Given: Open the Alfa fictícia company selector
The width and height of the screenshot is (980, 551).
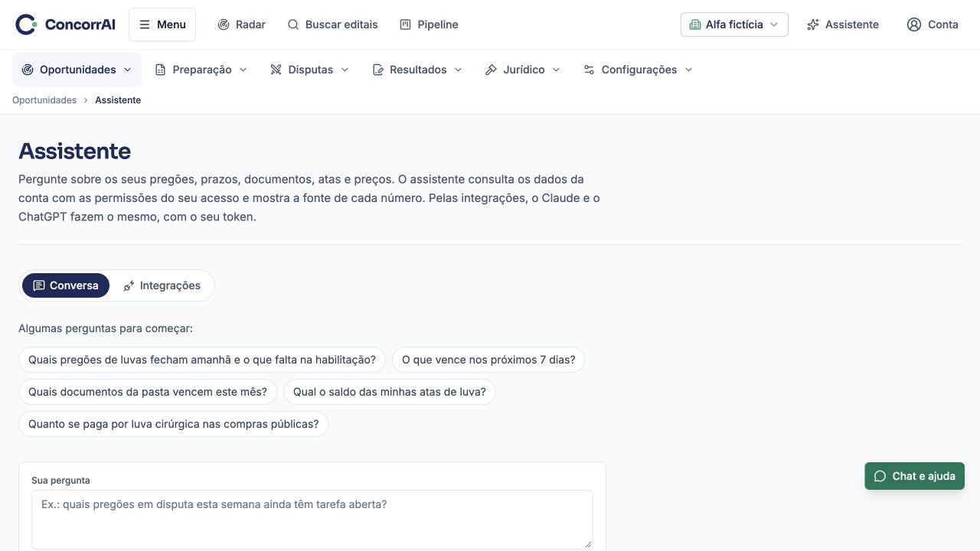Looking at the screenshot, I should (x=734, y=24).
